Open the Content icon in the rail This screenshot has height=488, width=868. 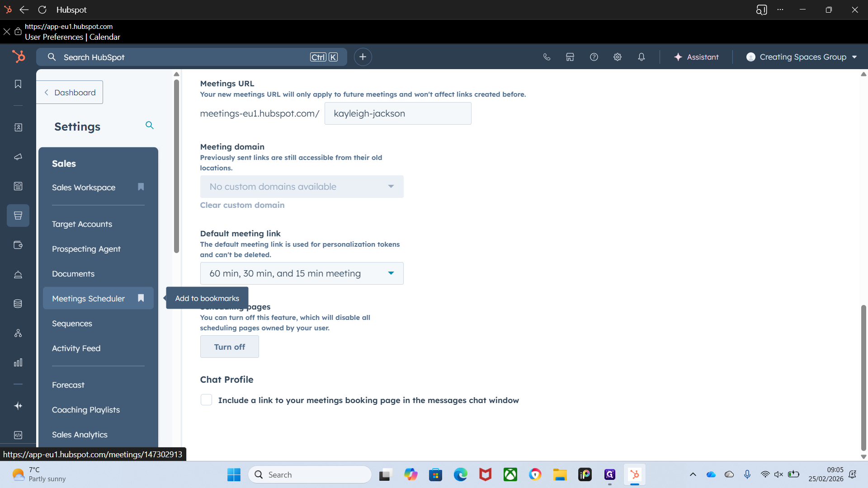point(18,186)
